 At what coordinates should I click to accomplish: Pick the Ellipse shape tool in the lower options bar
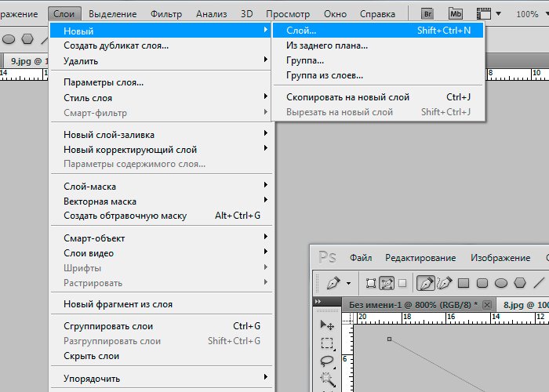coord(500,283)
